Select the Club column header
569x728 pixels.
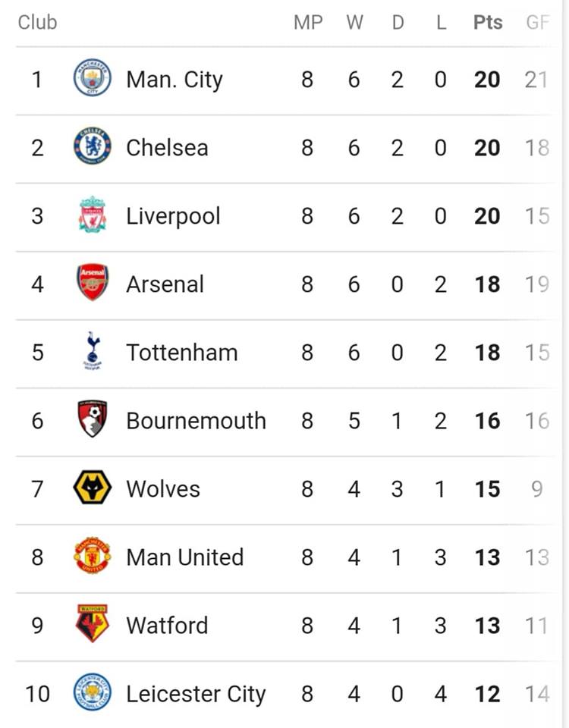pyautogui.click(x=38, y=22)
